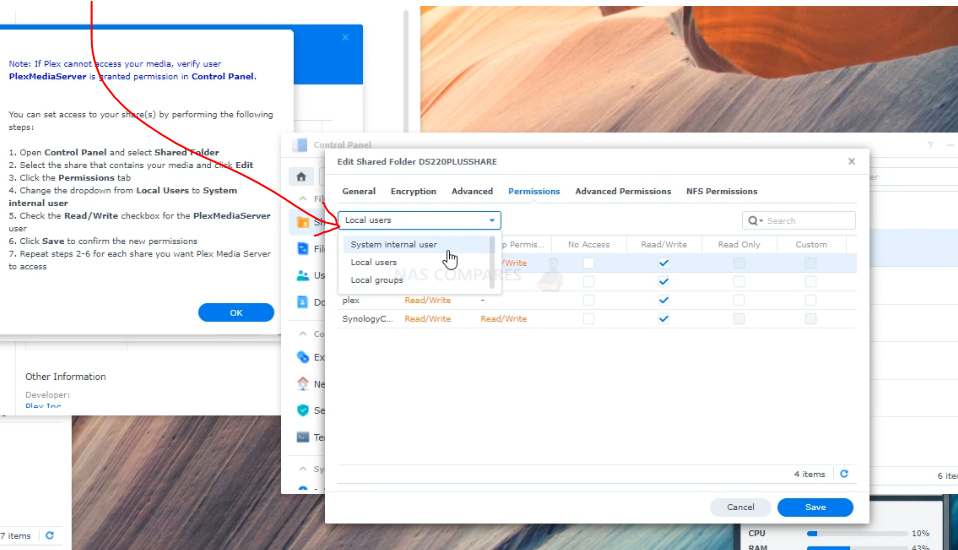Click the '7 items' count in Package Center
This screenshot has height=550, width=958.
(16, 536)
